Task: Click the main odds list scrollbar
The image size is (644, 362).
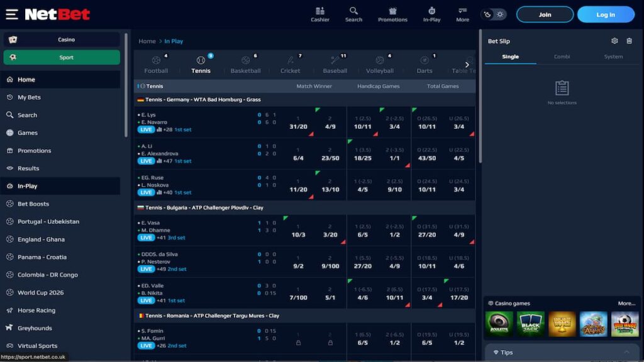Action: click(x=480, y=97)
